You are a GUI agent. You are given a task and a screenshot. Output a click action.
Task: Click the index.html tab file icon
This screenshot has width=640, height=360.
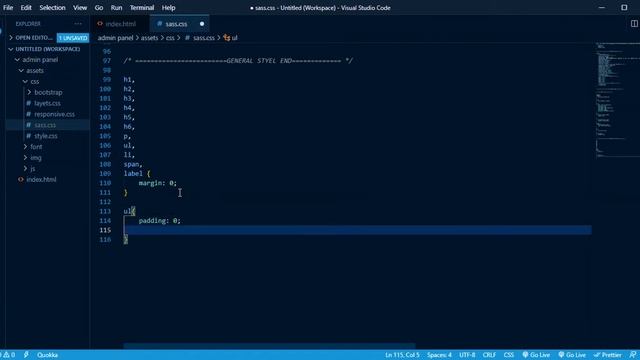tap(100, 24)
